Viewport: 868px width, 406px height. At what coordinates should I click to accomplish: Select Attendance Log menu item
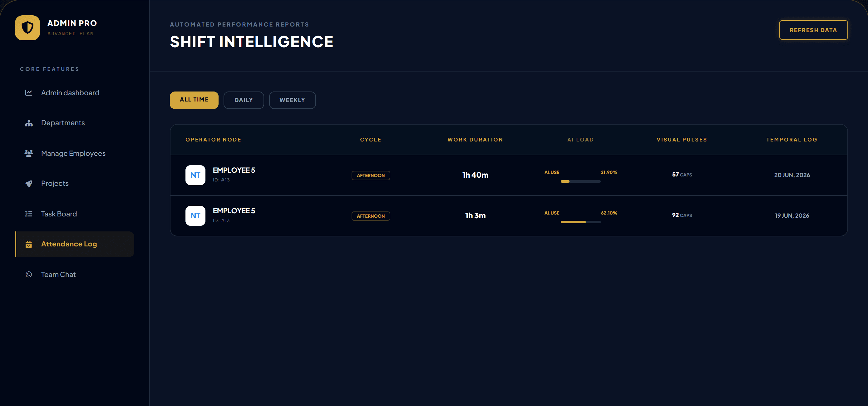click(75, 244)
